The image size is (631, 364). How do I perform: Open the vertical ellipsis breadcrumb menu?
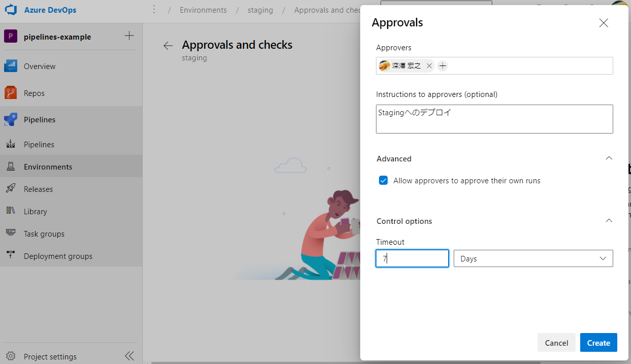[154, 10]
